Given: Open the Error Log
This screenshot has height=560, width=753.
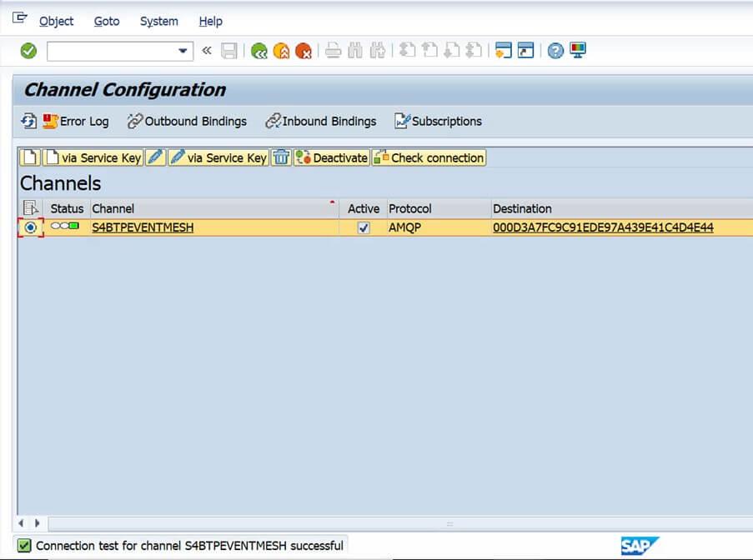Looking at the screenshot, I should coord(76,121).
